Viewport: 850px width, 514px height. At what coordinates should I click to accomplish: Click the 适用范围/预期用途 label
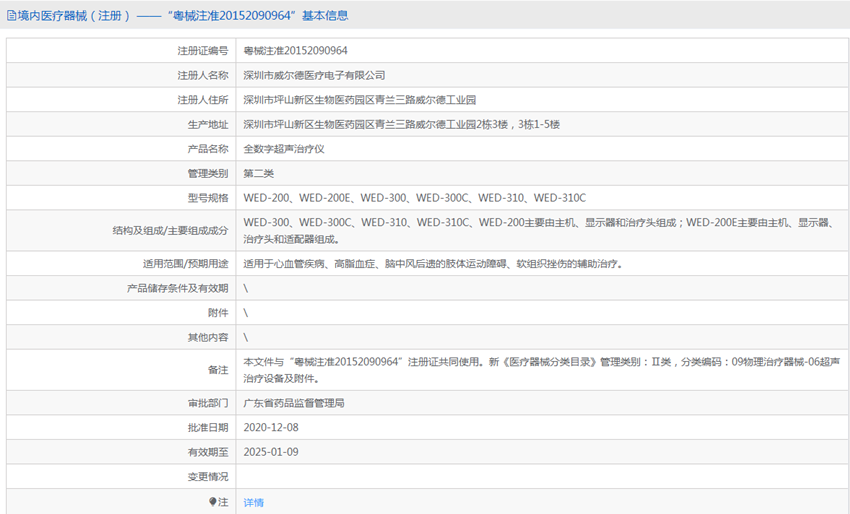pyautogui.click(x=185, y=264)
